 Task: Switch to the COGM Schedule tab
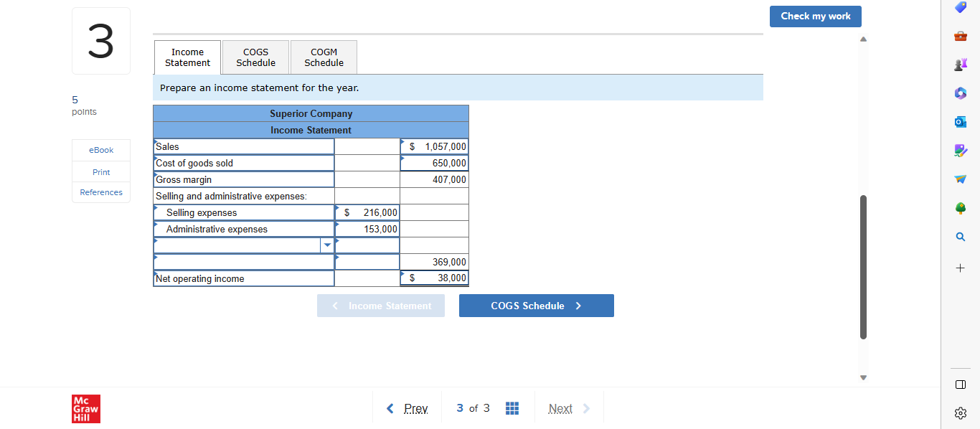tap(324, 57)
